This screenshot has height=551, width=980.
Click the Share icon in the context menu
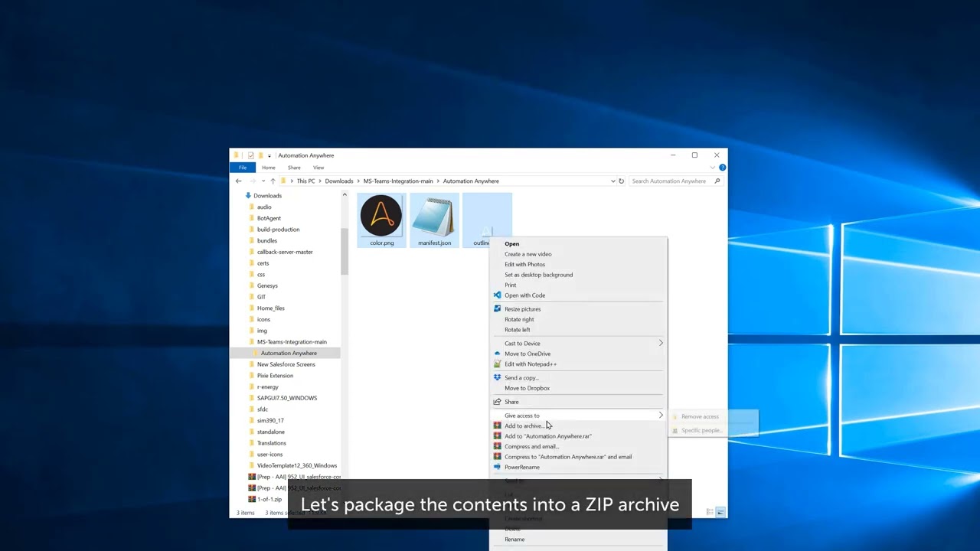pos(497,402)
